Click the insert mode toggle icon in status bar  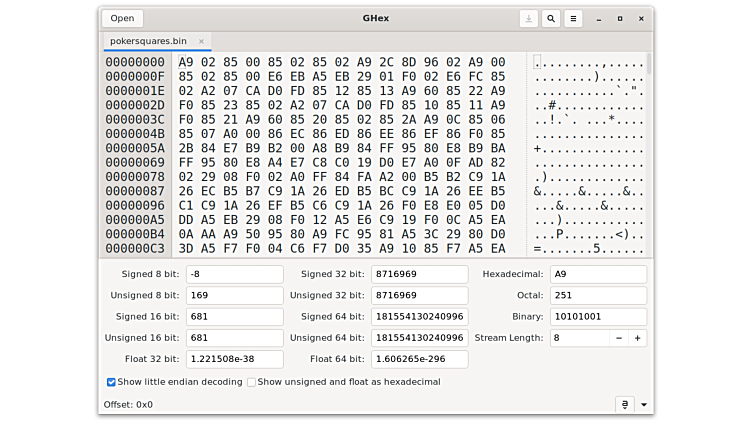[x=625, y=404]
